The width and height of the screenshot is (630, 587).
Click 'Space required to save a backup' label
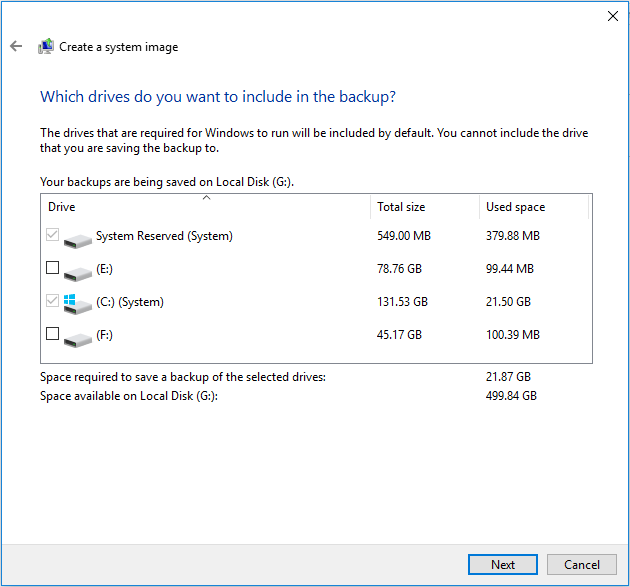coord(183,377)
